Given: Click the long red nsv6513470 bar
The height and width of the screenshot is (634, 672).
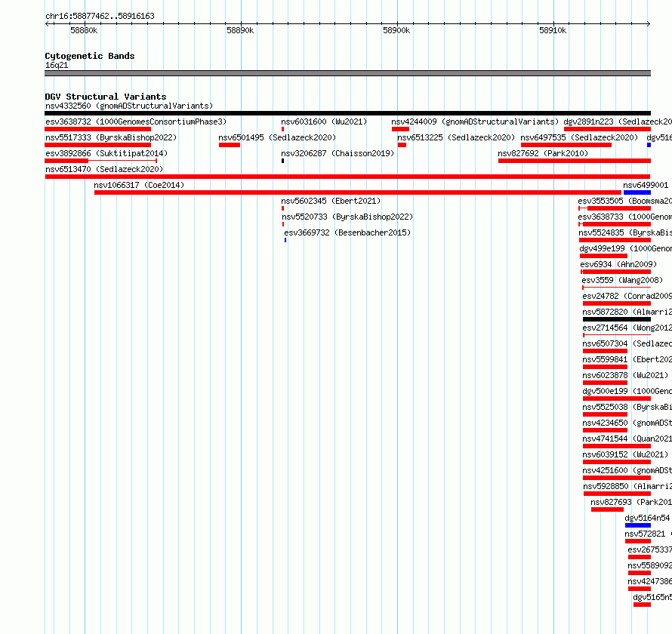Looking at the screenshot, I should [347, 177].
